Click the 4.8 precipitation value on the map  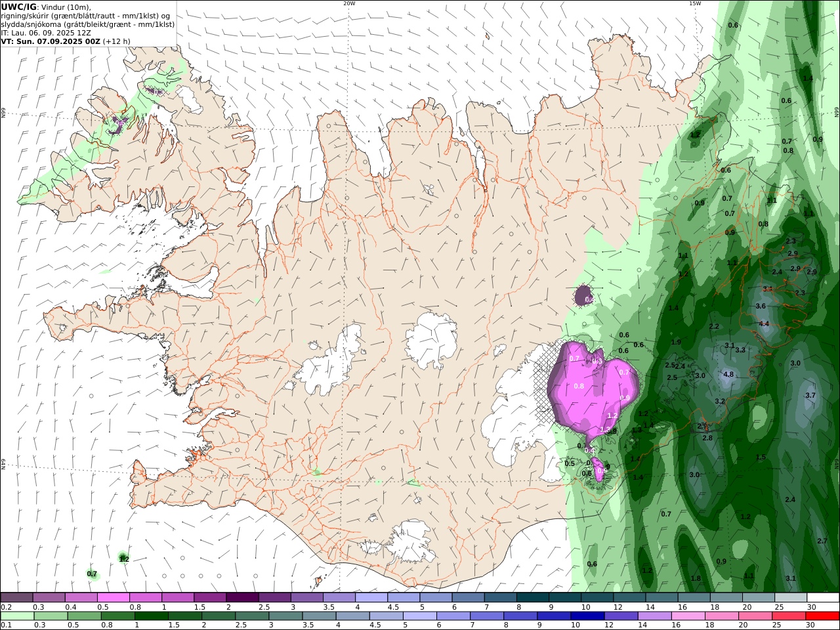click(728, 375)
